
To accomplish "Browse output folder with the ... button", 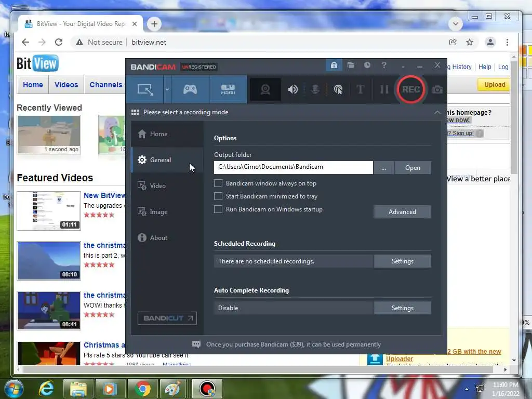I will click(x=383, y=168).
